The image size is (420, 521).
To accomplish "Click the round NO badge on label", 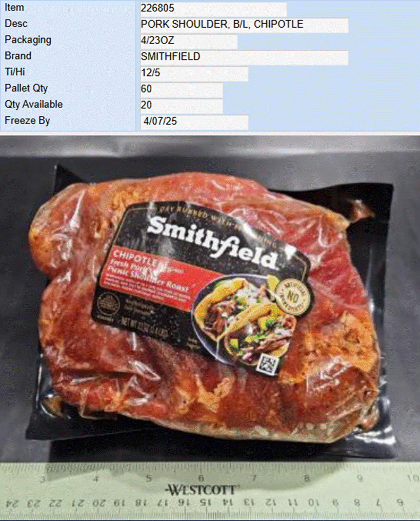I will (292, 297).
